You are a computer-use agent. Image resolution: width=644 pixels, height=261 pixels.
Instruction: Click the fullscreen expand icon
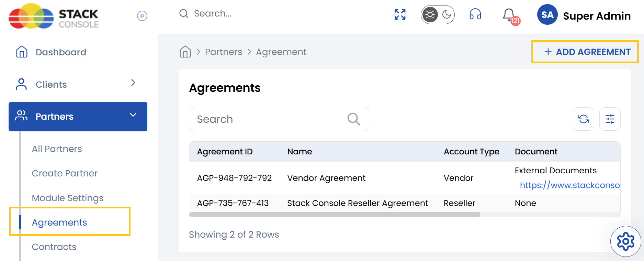tap(400, 14)
